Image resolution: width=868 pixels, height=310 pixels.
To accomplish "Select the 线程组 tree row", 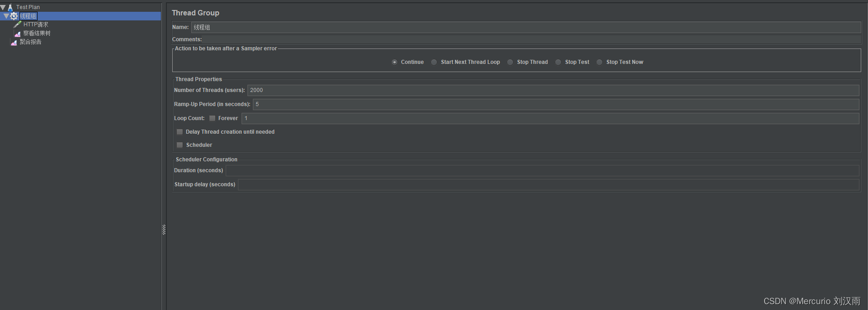I will [81, 16].
